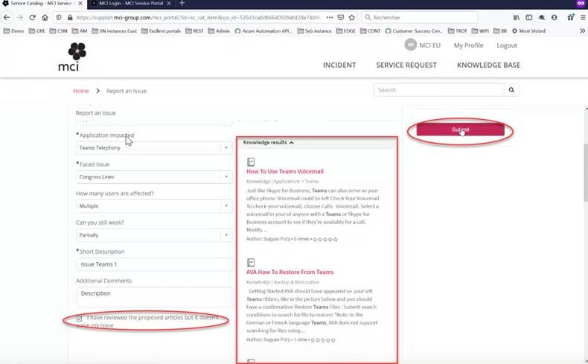The height and width of the screenshot is (364, 588).
Task: Click the mci flower logo
Action: (77, 51)
